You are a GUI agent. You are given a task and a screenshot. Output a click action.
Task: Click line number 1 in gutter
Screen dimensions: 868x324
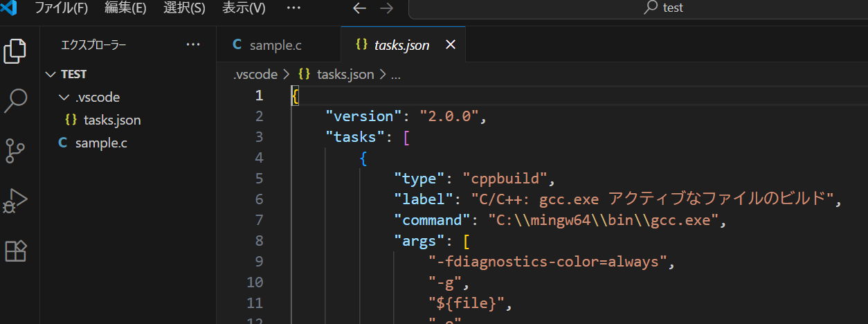click(x=259, y=95)
